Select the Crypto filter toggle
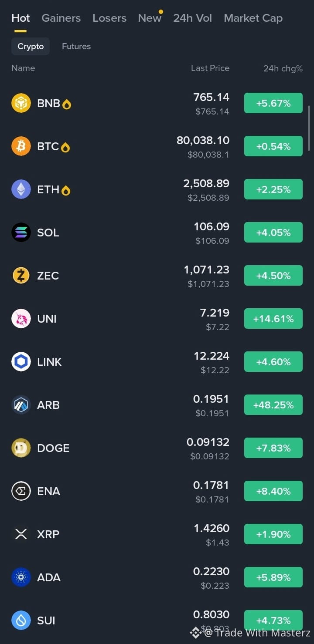This screenshot has height=644, width=314. 31,46
